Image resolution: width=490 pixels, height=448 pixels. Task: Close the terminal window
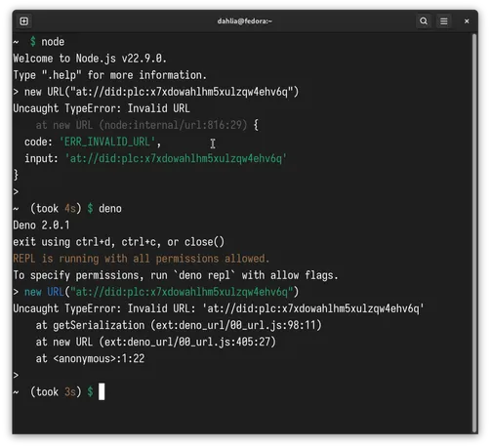[467, 21]
